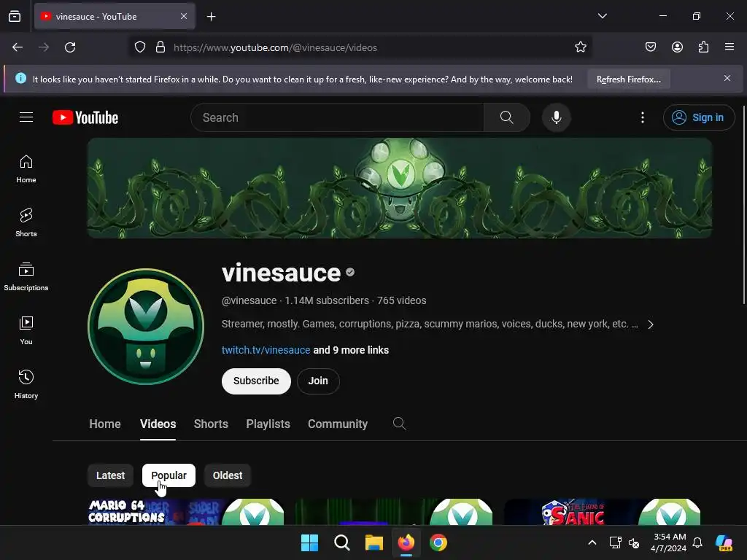Click the vinesauce channel avatar
The width and height of the screenshot is (747, 560).
(146, 327)
